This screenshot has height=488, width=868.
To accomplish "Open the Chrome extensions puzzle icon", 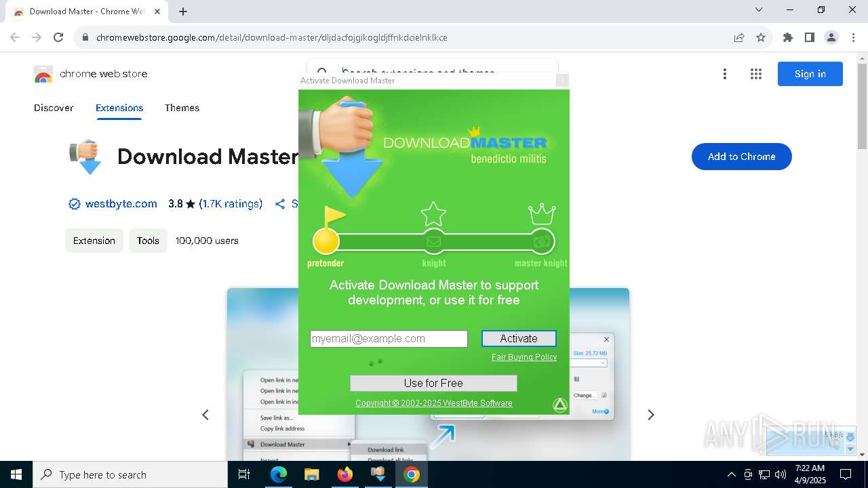I will point(788,37).
